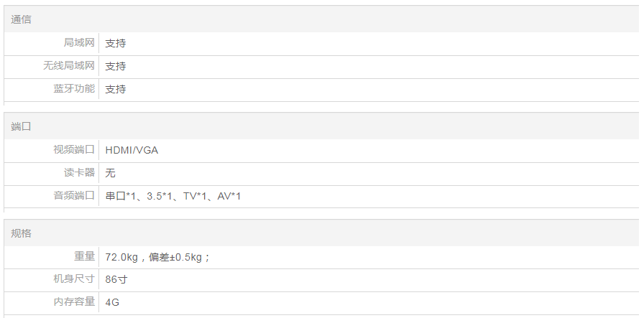Select the 视频端口 row label
The image size is (644, 318).
[x=74, y=150]
